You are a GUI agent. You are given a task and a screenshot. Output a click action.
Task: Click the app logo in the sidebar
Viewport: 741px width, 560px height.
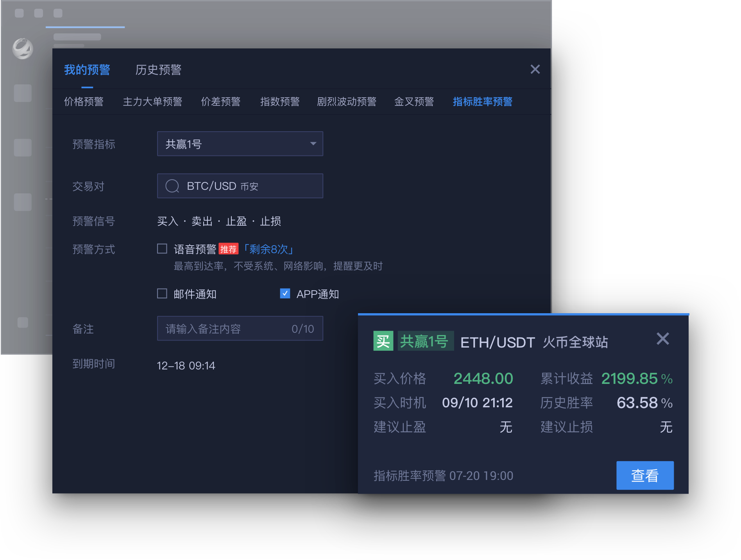[23, 49]
